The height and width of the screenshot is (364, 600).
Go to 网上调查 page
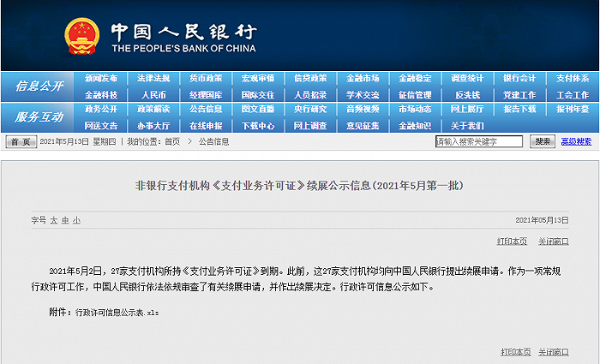(310, 126)
